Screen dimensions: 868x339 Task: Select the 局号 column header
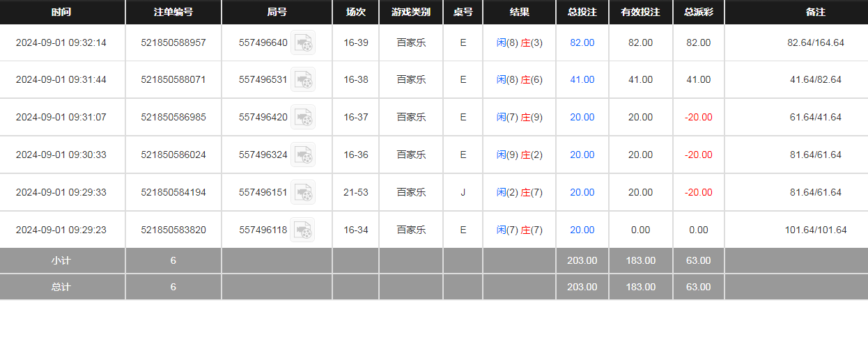tap(277, 13)
